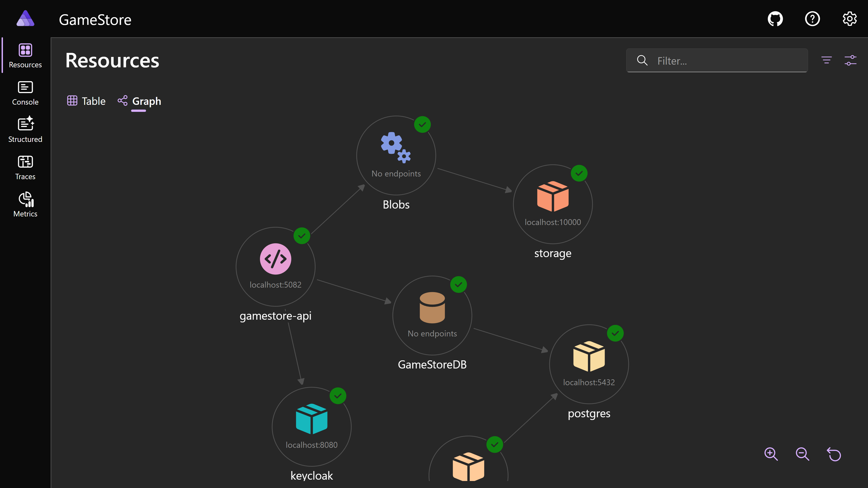Go to Resources in the sidebar
The height and width of the screenshot is (488, 868).
25,56
